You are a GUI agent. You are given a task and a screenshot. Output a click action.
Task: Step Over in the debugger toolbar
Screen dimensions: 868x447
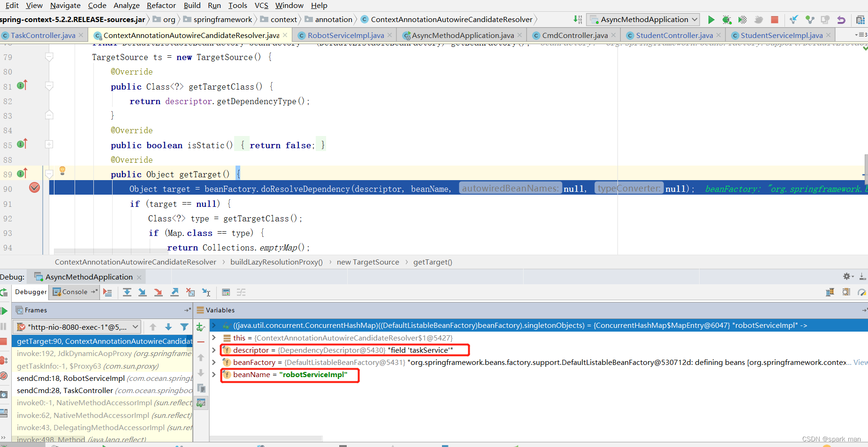[x=127, y=292]
